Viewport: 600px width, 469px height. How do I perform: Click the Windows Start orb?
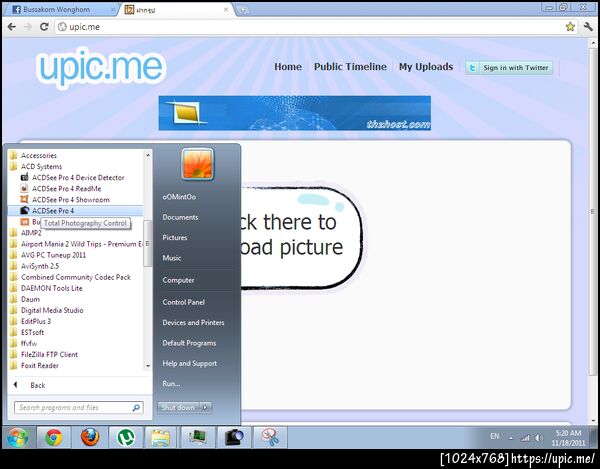click(x=17, y=437)
